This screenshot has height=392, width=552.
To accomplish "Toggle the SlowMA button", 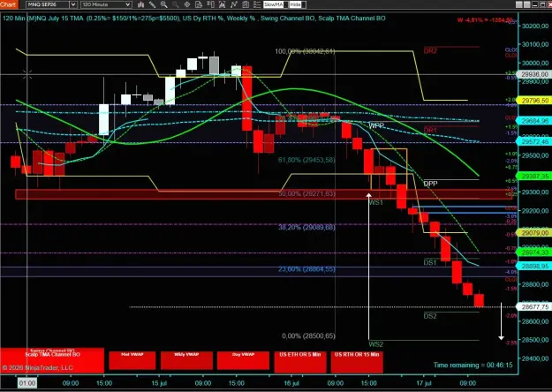I will point(276,4).
